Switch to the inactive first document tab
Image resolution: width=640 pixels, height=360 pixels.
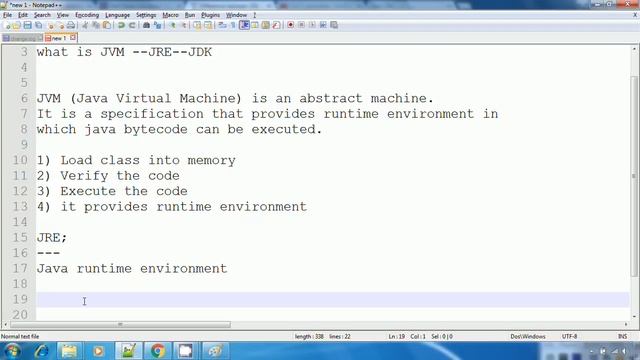22,38
